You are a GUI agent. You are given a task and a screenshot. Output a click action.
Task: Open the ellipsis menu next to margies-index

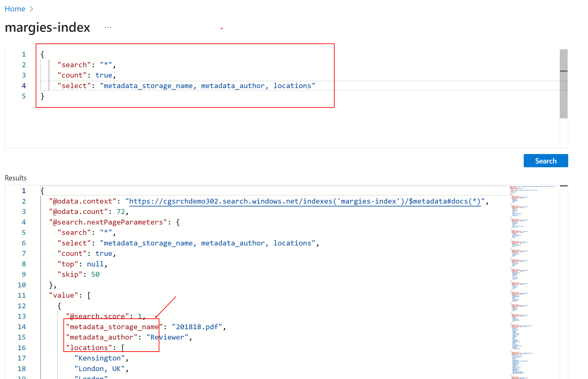(x=108, y=27)
